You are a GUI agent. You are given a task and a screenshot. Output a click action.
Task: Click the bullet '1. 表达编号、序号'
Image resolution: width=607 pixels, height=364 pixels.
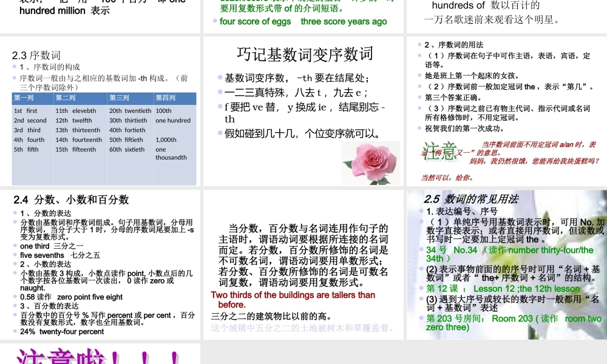(x=462, y=211)
